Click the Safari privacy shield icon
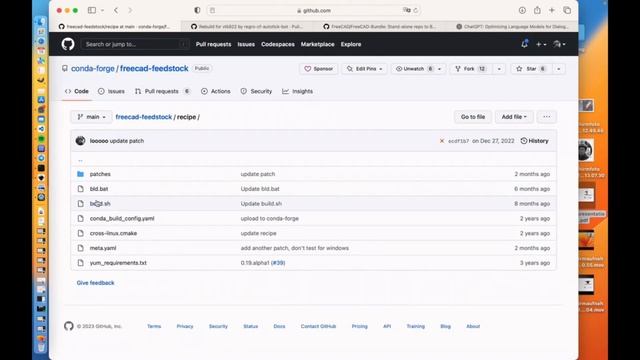 197,10
